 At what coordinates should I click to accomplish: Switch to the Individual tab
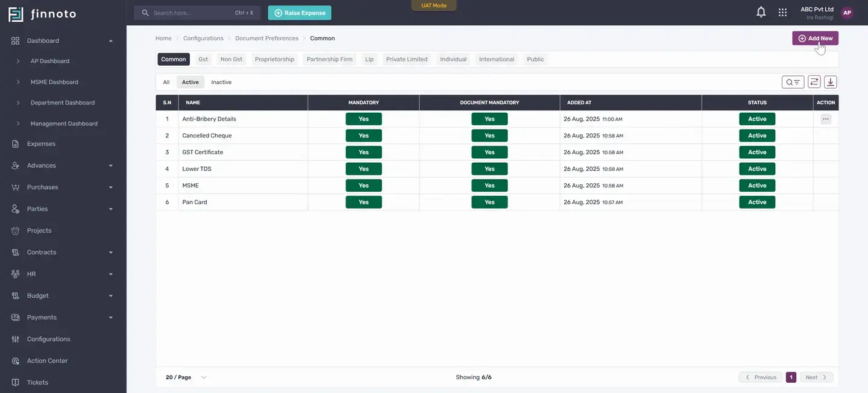453,59
